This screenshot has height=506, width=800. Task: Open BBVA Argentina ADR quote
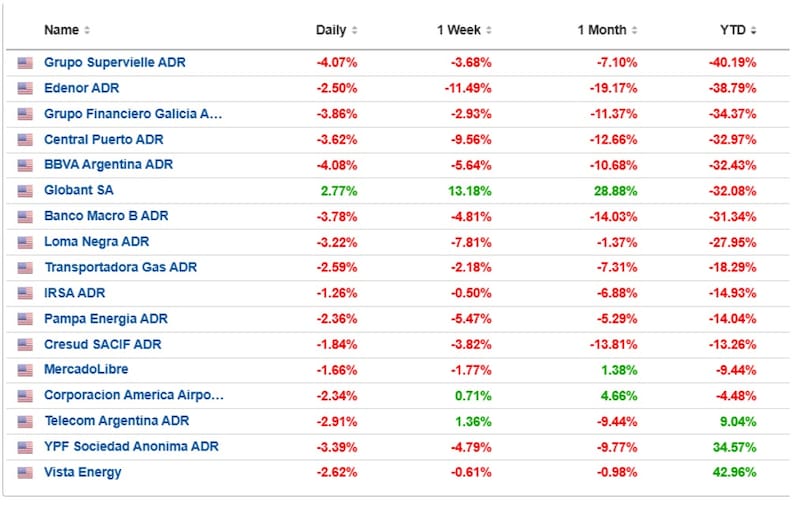pyautogui.click(x=108, y=164)
